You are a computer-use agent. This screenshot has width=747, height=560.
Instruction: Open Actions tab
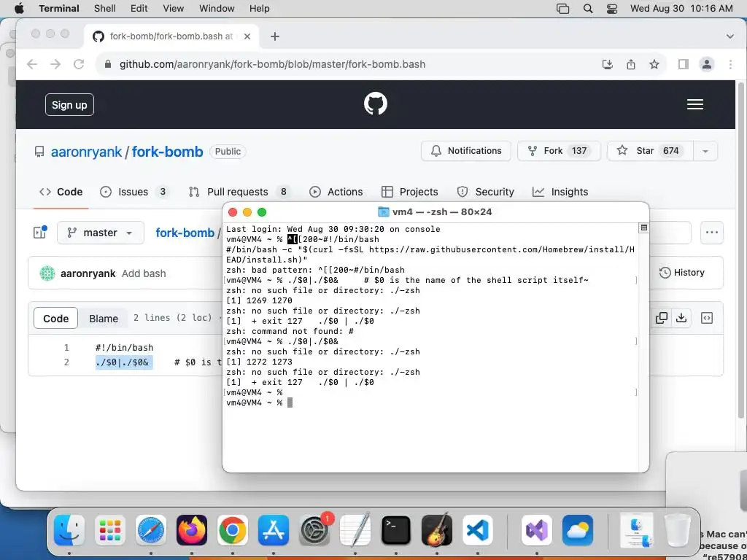[x=336, y=192]
